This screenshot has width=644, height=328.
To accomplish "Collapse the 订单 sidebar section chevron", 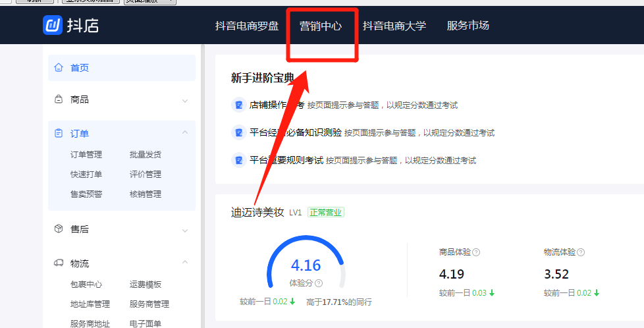I will pyautogui.click(x=185, y=132).
